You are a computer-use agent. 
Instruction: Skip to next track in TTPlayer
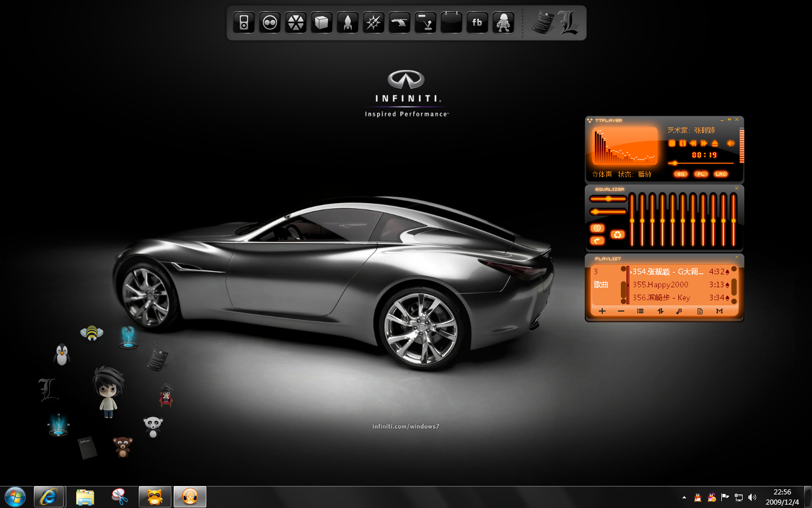coord(704,143)
